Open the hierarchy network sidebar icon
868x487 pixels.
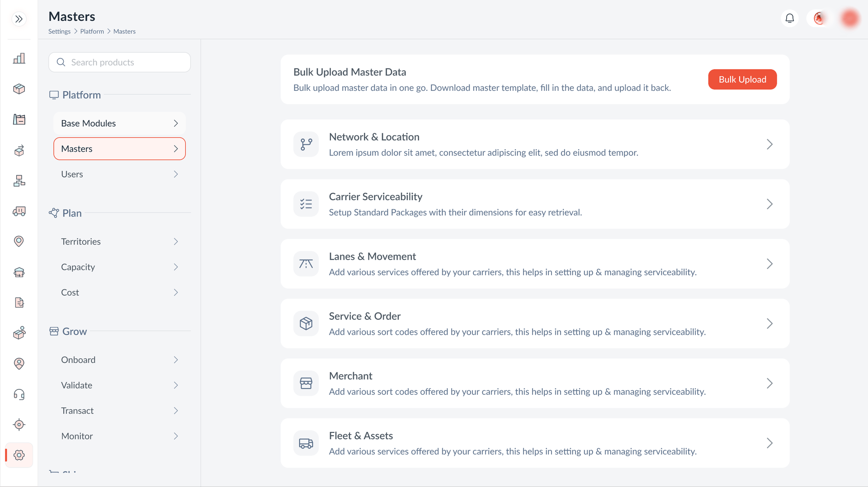click(x=19, y=181)
